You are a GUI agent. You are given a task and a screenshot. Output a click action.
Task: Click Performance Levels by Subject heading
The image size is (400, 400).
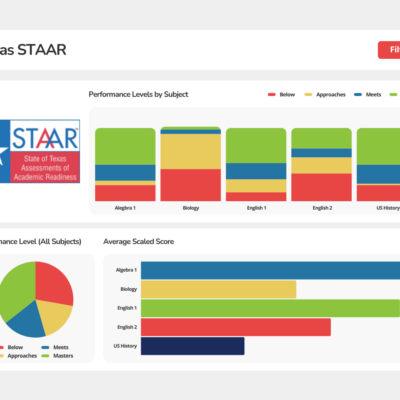click(x=138, y=95)
